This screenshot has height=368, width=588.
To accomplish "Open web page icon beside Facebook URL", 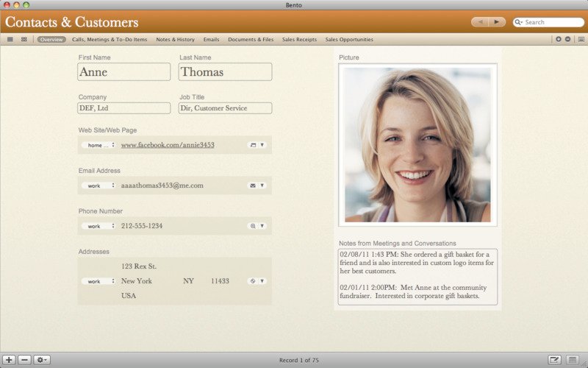I will 253,145.
